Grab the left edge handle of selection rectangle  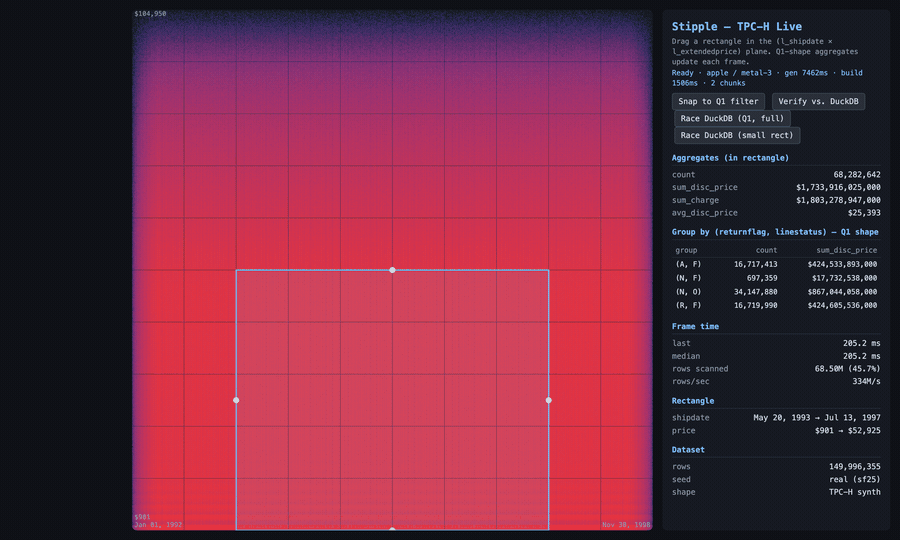236,400
